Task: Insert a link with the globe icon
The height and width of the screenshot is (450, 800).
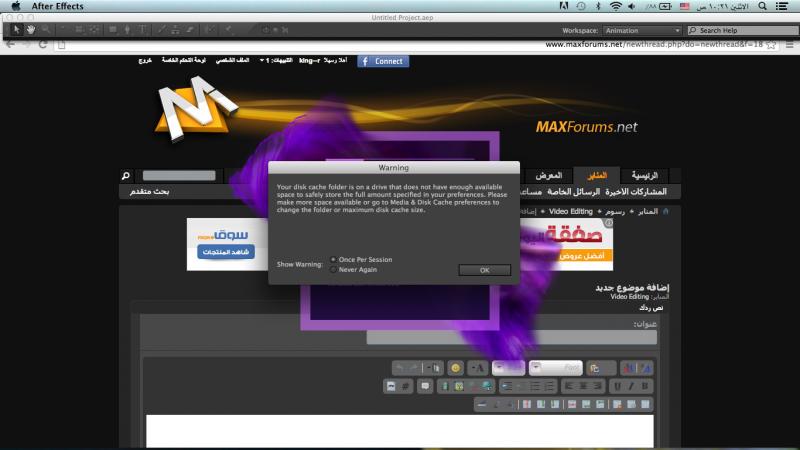Action: tap(487, 386)
